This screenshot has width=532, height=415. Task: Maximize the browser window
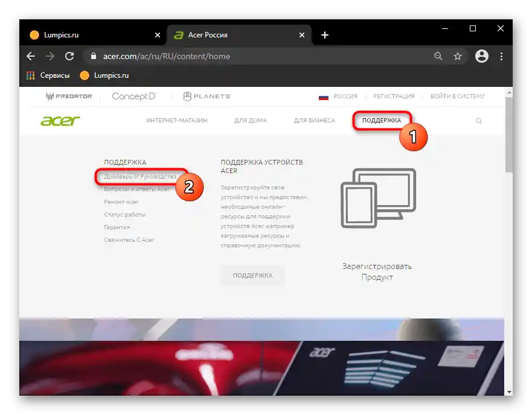coord(473,28)
